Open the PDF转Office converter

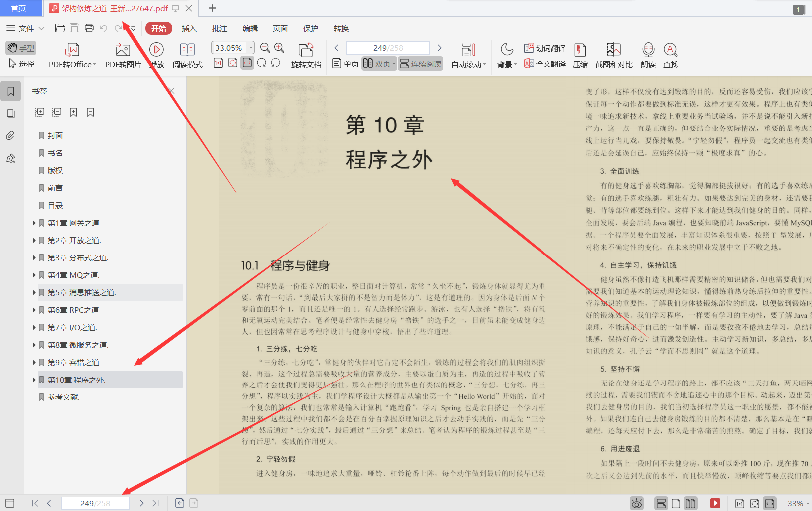pos(72,56)
